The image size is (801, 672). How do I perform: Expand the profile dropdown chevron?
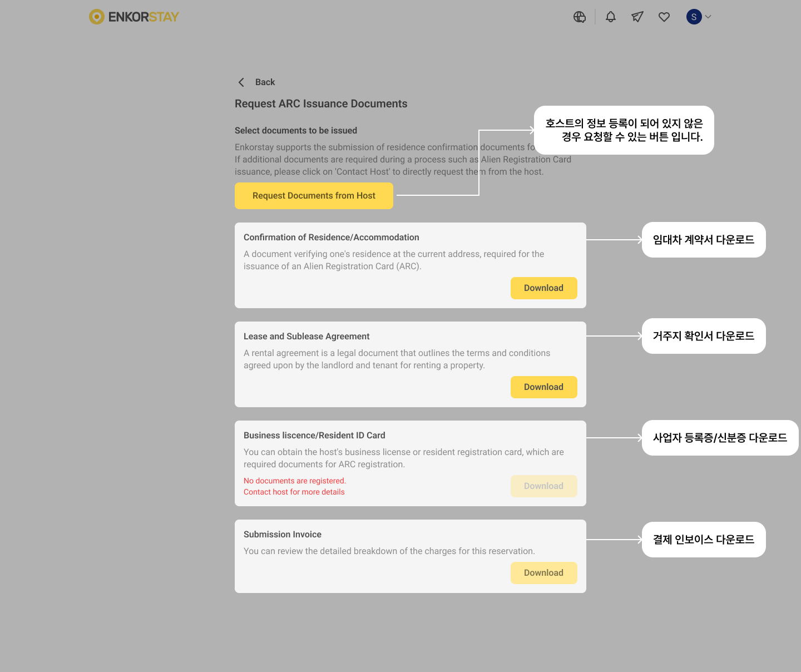(x=708, y=17)
